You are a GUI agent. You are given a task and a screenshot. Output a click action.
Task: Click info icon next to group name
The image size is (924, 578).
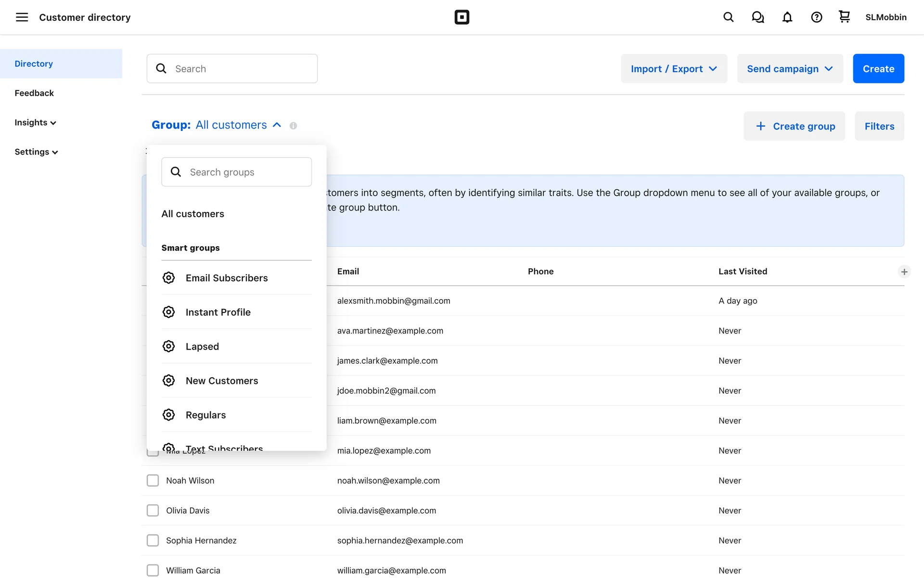[293, 126]
